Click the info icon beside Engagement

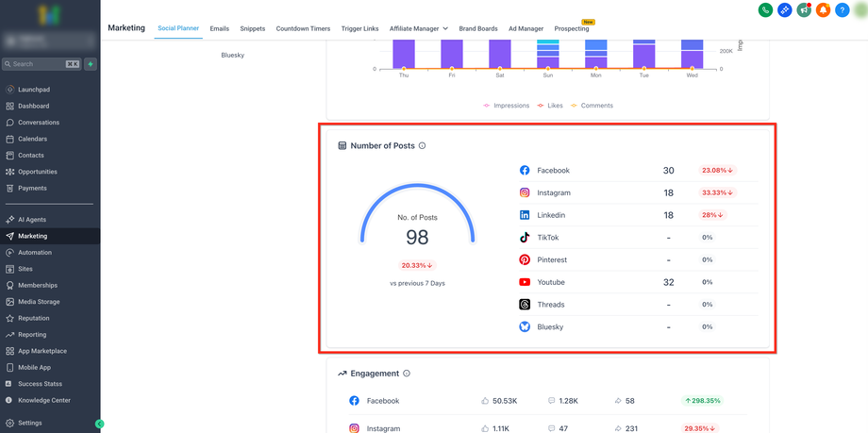(407, 374)
